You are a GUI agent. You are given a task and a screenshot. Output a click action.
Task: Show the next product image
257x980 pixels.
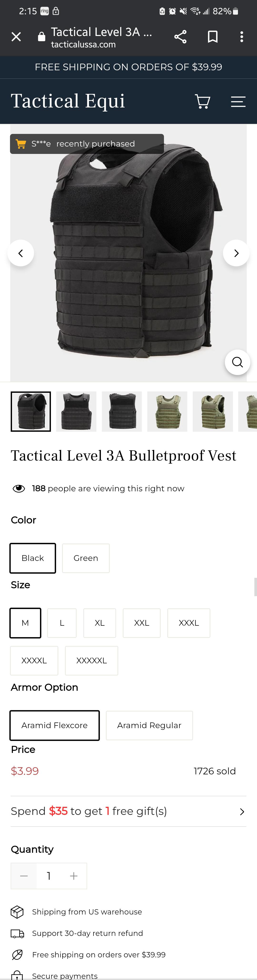(236, 253)
